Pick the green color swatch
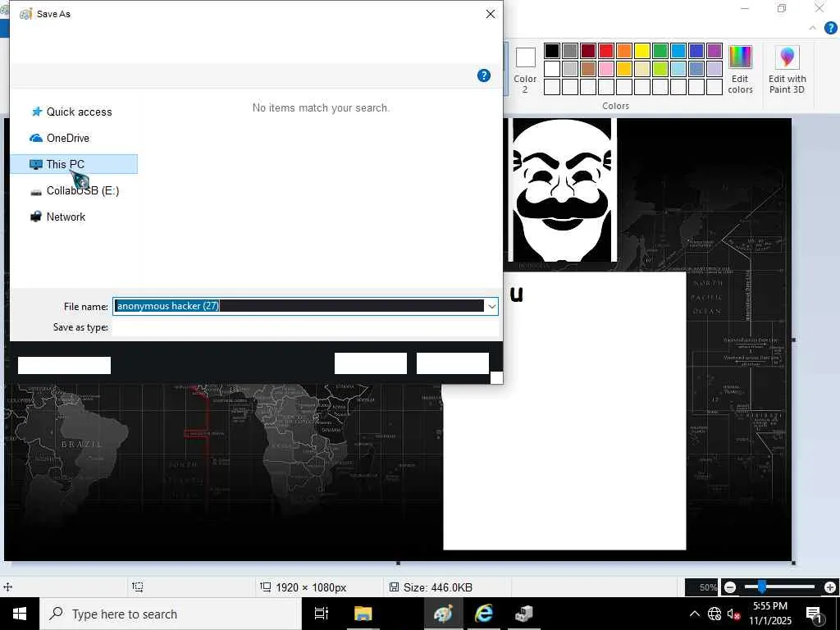 (x=660, y=51)
